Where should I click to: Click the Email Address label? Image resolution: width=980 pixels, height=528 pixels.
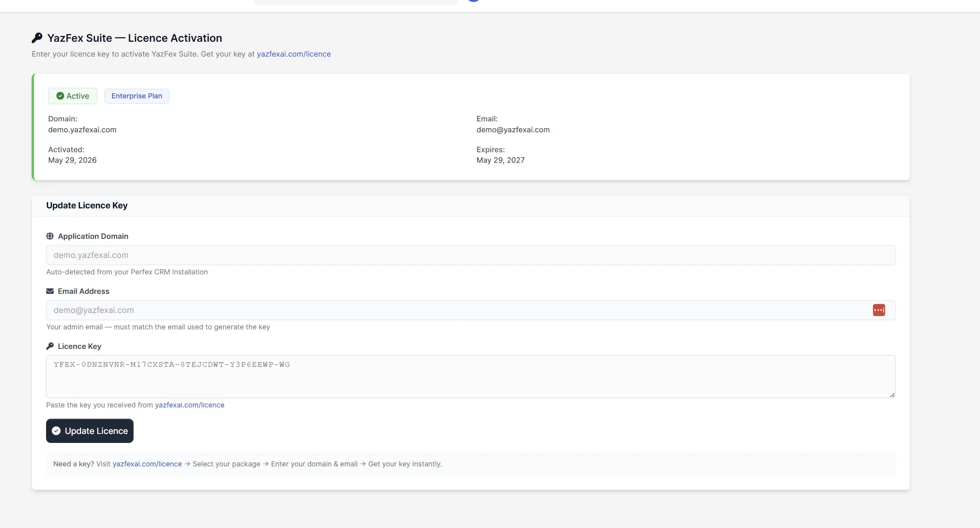pos(84,291)
